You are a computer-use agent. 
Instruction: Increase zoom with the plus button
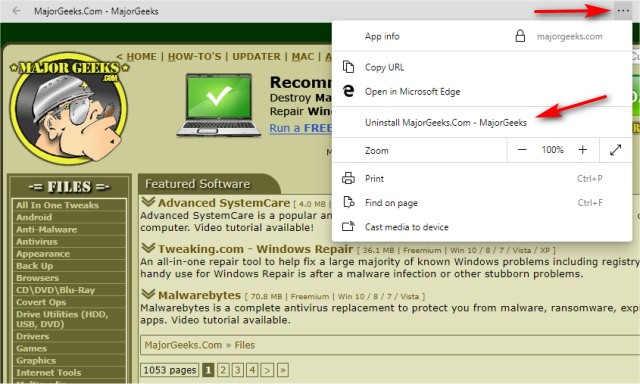(582, 150)
